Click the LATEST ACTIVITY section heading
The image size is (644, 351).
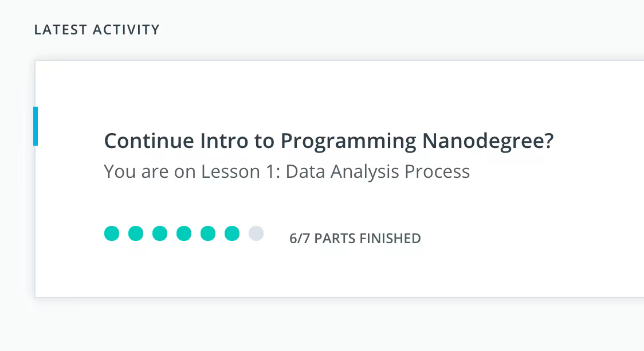(97, 30)
